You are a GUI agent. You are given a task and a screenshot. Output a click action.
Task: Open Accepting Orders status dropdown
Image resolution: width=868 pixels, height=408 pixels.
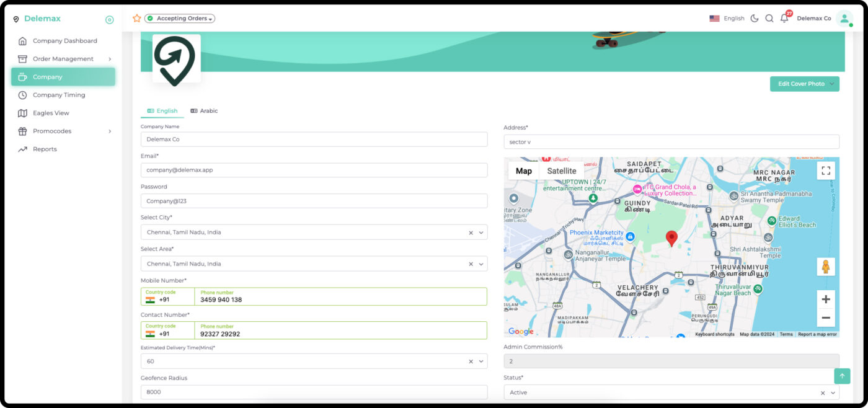[180, 19]
